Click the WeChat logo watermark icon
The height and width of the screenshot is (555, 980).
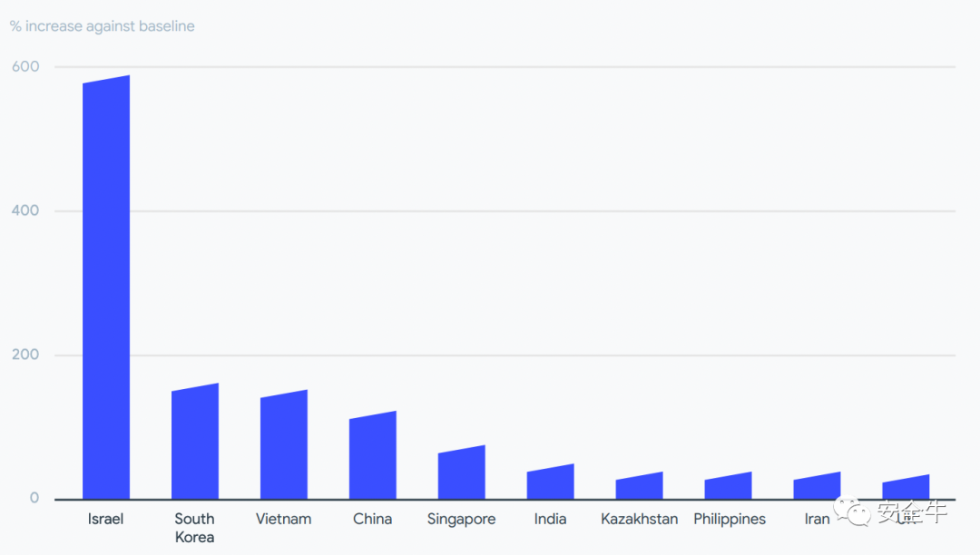coord(852,511)
